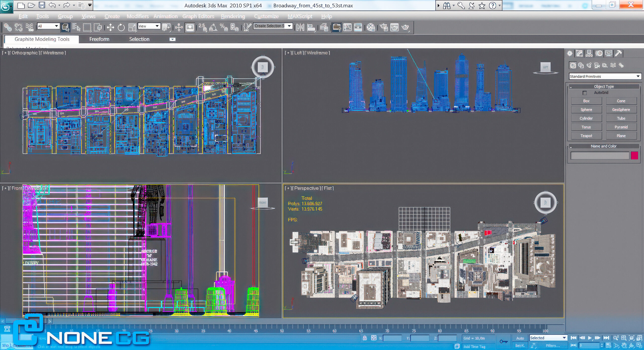The width and height of the screenshot is (644, 350).
Task: Select the Rotate transform tool
Action: point(121,27)
